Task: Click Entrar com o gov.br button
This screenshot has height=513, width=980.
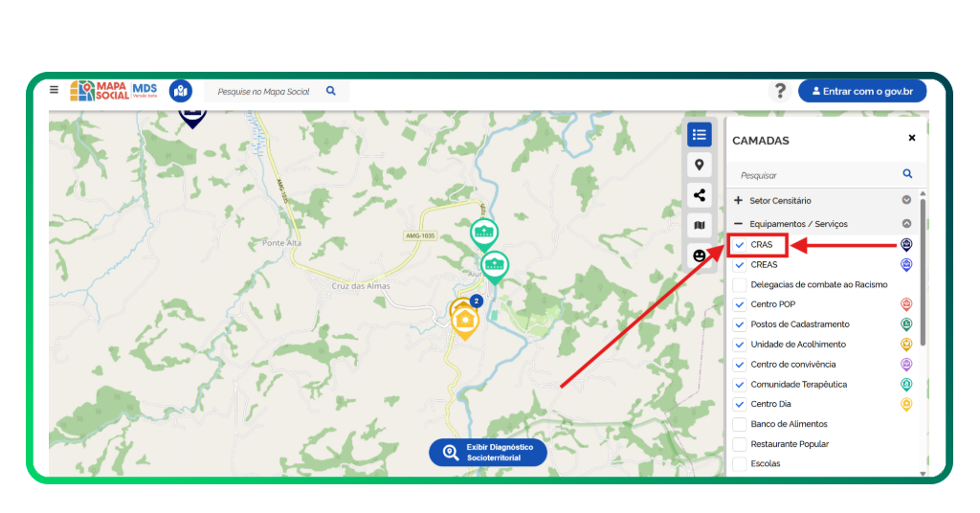Action: pyautogui.click(x=862, y=91)
